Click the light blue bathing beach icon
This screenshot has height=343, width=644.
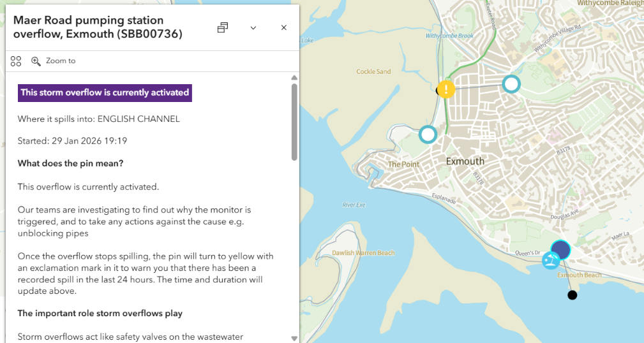click(550, 260)
